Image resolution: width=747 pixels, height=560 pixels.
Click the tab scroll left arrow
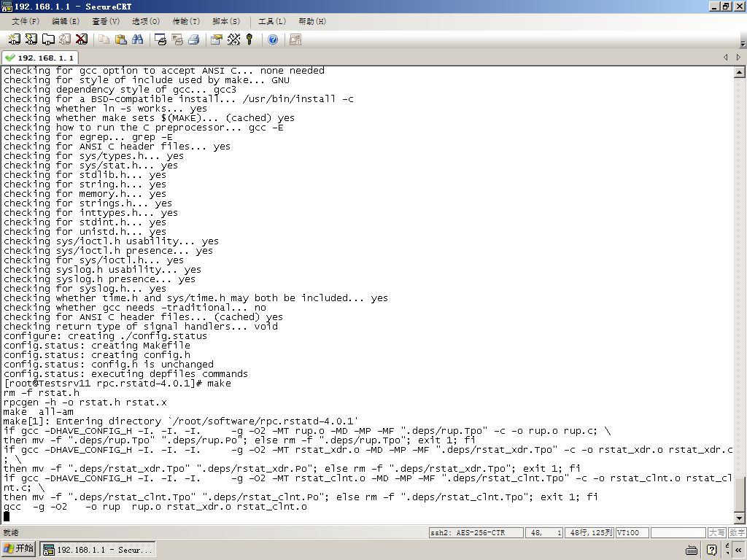[x=726, y=57]
